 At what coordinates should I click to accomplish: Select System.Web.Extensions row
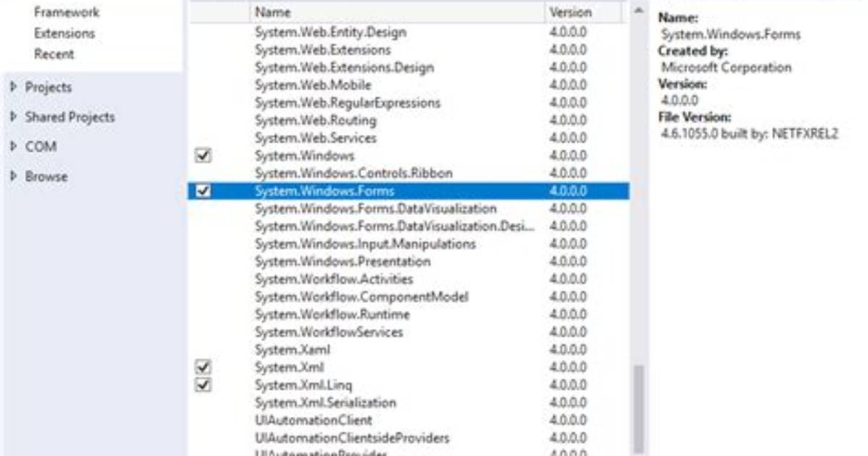coord(409,50)
